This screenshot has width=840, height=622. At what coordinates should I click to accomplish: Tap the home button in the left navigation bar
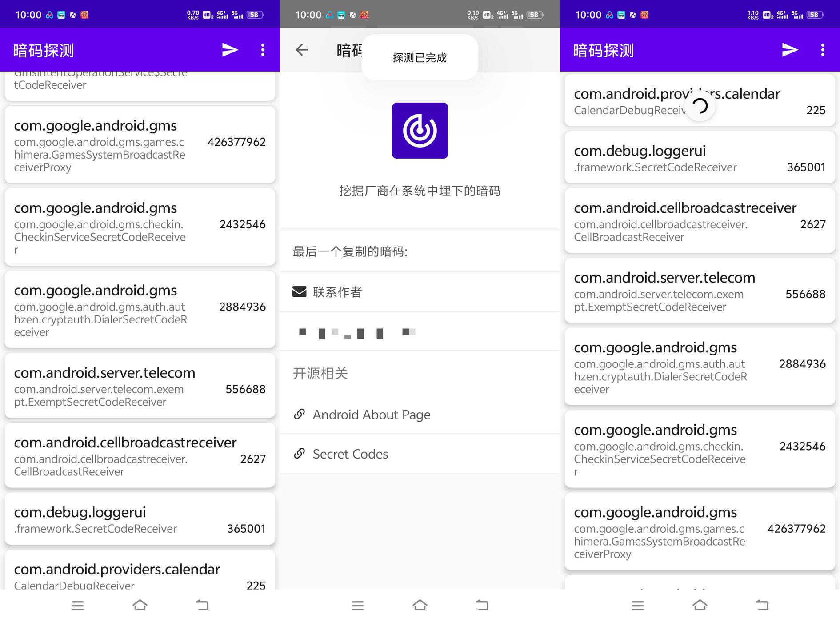click(x=140, y=605)
